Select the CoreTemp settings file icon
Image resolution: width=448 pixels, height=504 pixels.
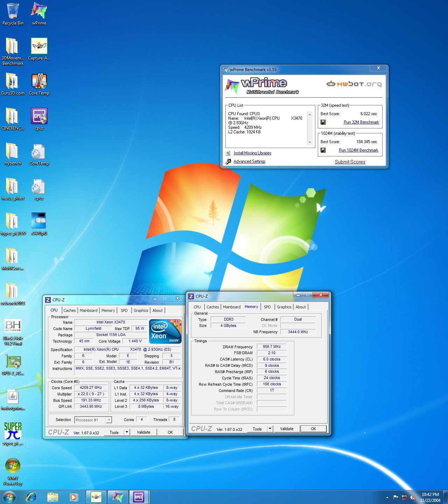pyautogui.click(x=39, y=154)
